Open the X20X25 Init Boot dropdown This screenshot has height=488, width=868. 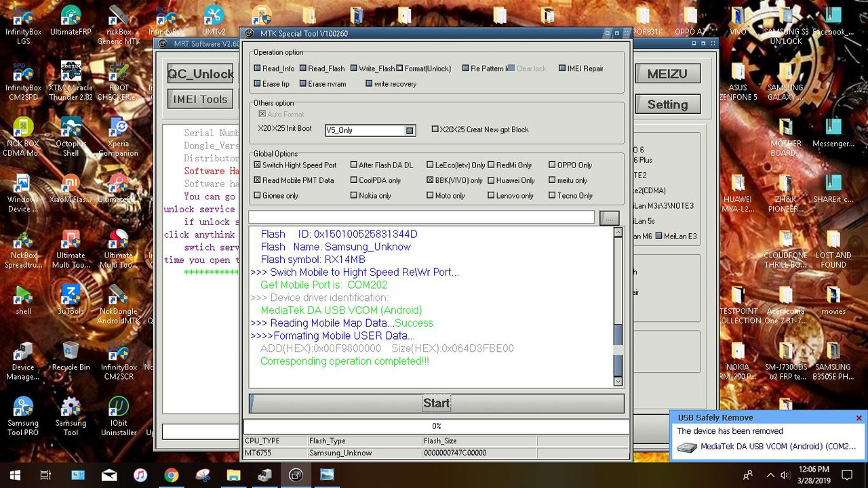(x=410, y=130)
